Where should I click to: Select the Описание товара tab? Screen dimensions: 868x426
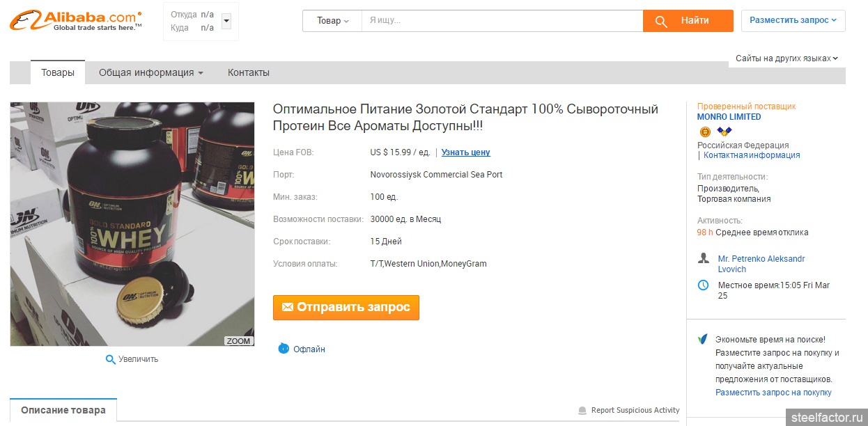[x=63, y=410]
